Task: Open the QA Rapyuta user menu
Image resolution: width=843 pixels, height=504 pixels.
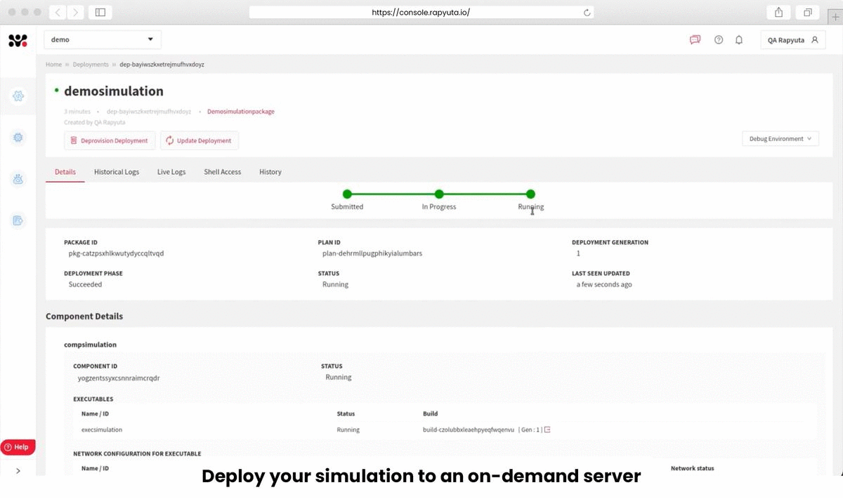Action: click(792, 40)
